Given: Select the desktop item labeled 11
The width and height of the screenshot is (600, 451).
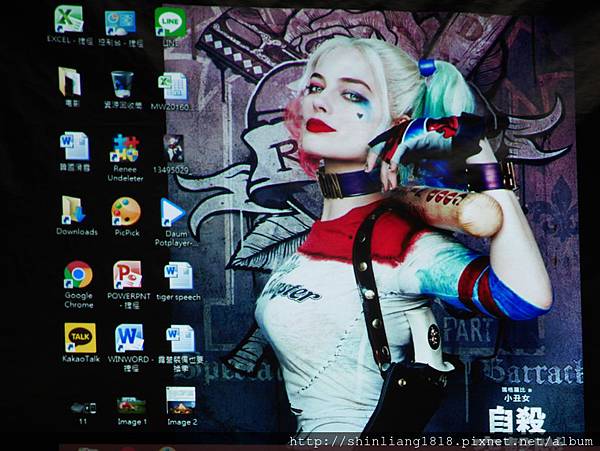Looking at the screenshot, I should 83,409.
